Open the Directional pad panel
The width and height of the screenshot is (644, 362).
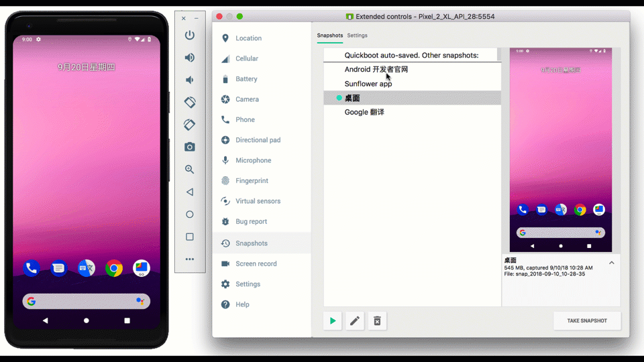point(262,140)
